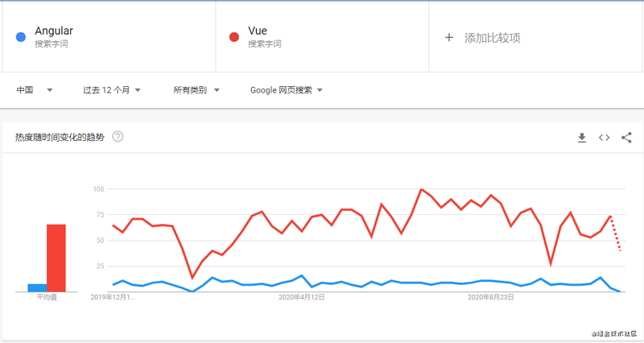644x343 pixels.
Task: Open the 中国 region dropdown
Action: 35,90
